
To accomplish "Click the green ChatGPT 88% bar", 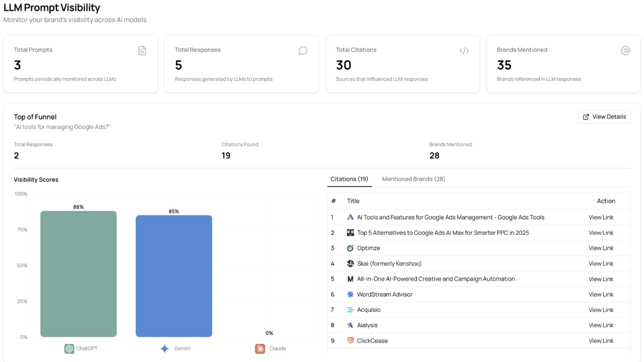I will [x=78, y=274].
